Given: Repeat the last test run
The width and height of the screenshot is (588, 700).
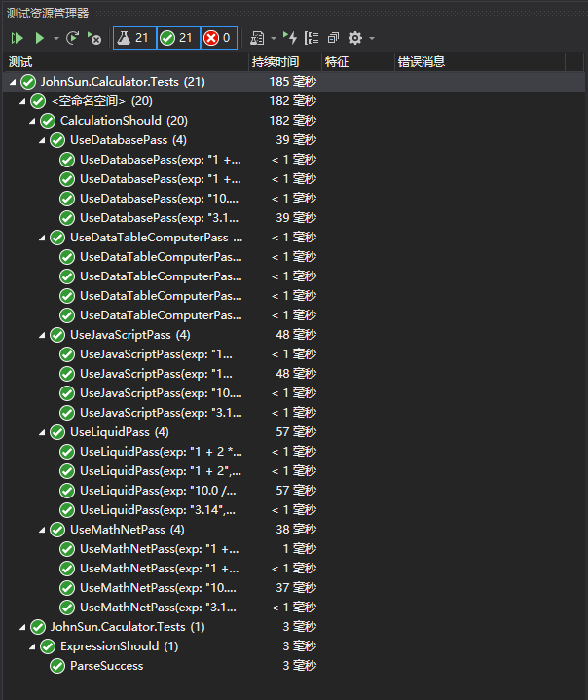Looking at the screenshot, I should [72, 38].
